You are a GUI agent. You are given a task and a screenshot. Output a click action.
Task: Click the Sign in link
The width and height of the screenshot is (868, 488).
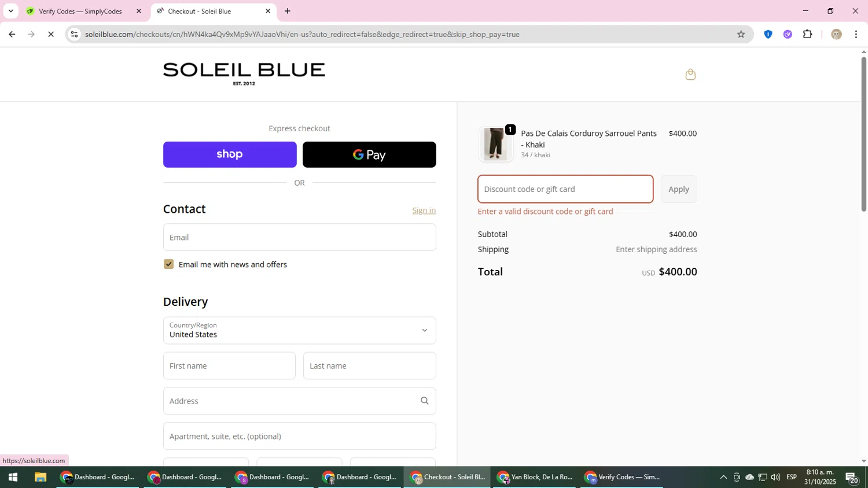click(x=424, y=210)
